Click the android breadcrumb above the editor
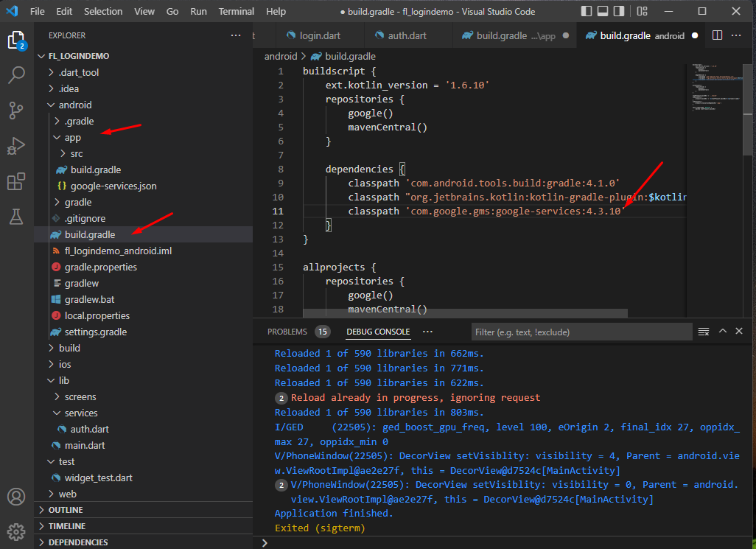 [x=281, y=56]
